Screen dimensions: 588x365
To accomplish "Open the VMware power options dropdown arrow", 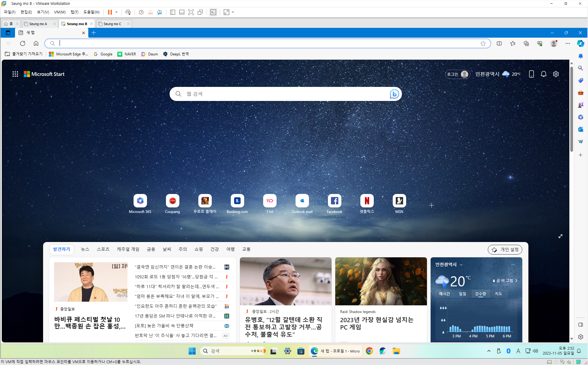I will 116,12.
